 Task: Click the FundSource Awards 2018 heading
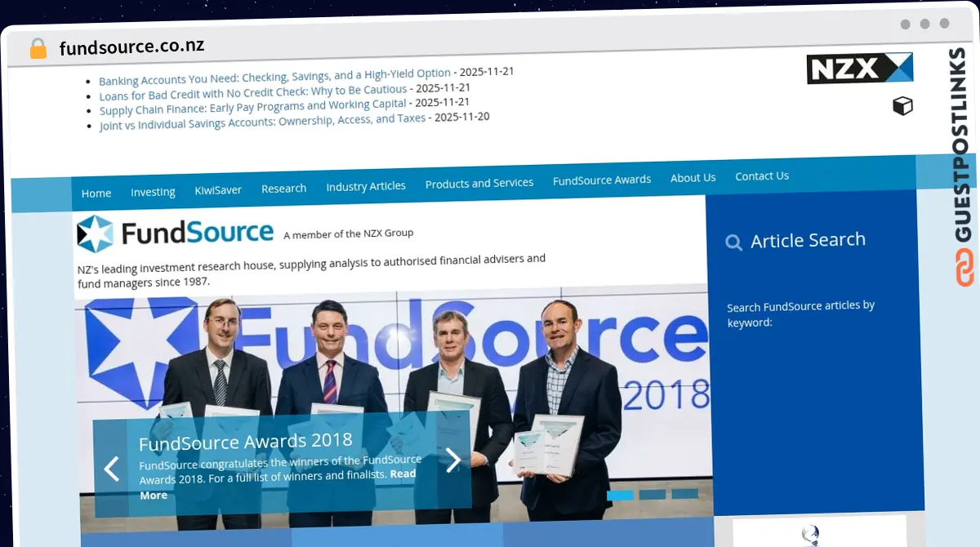pyautogui.click(x=246, y=442)
